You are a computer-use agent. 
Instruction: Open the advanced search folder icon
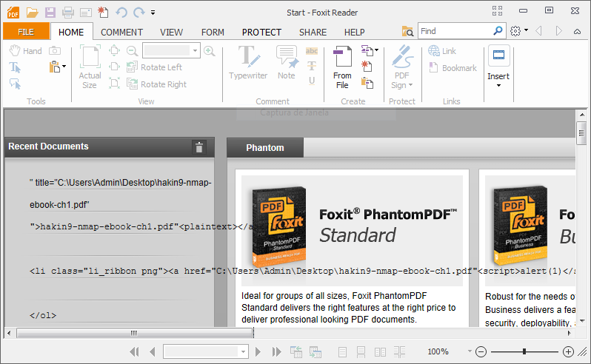407,31
